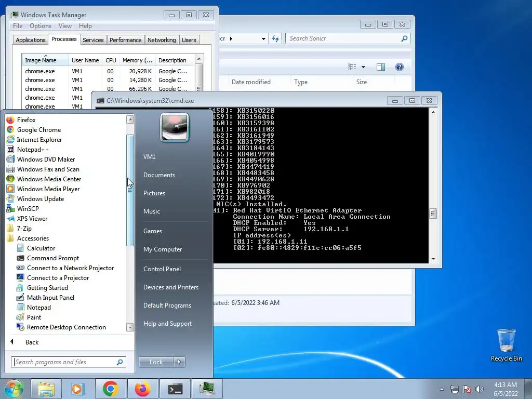The height and width of the screenshot is (399, 532).
Task: Toggle the Explorer preview pane
Action: pyautogui.click(x=381, y=67)
